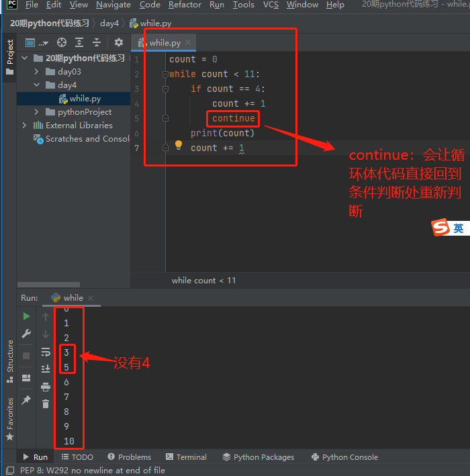Screen dimensions: 470x476
Task: Collapse the if block fold marker on line 3
Action: pyautogui.click(x=165, y=89)
